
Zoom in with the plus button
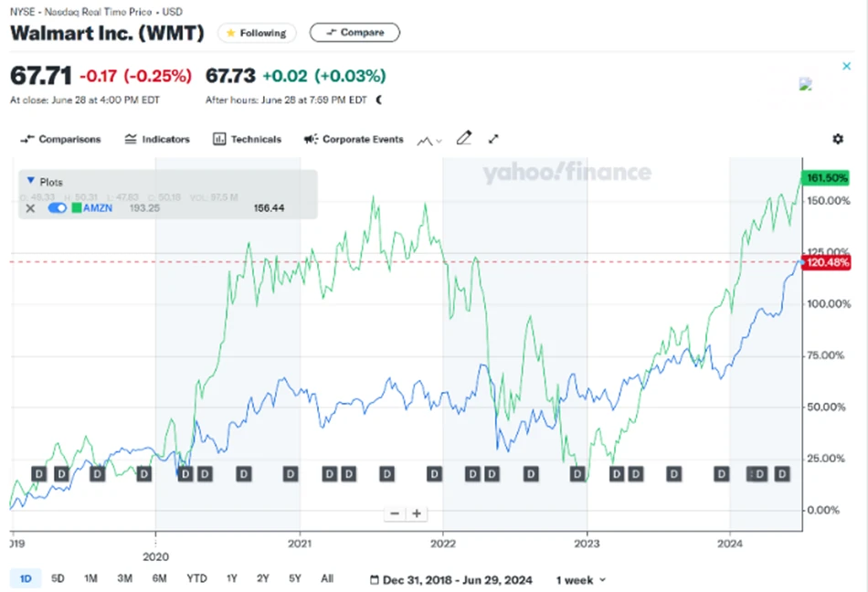[417, 513]
